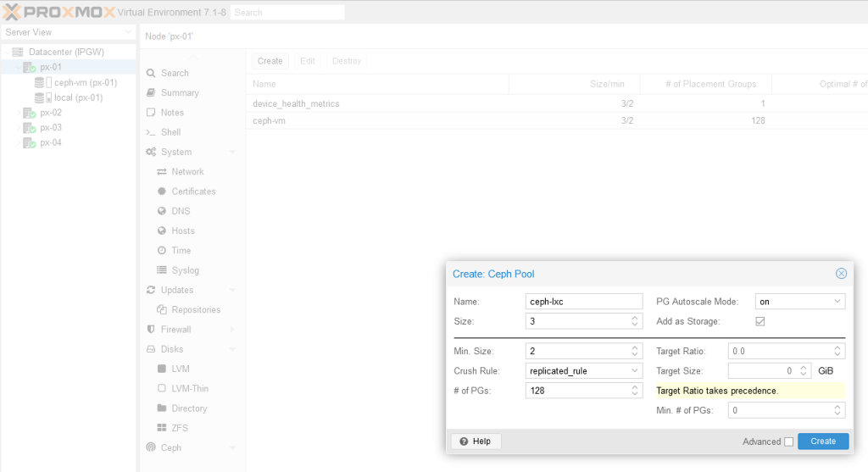Click the Ceph logo icon in sidebar
Viewport: 868px width, 472px height.
tap(151, 447)
